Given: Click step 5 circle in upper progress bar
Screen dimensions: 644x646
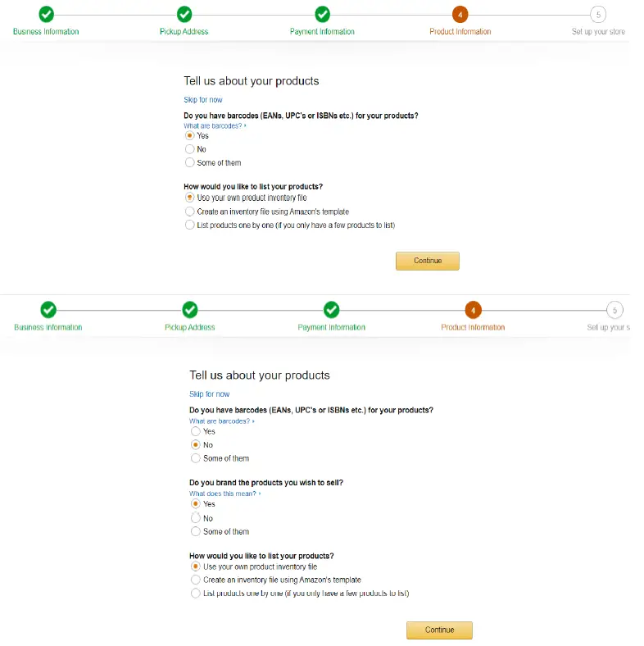Looking at the screenshot, I should 598,14.
